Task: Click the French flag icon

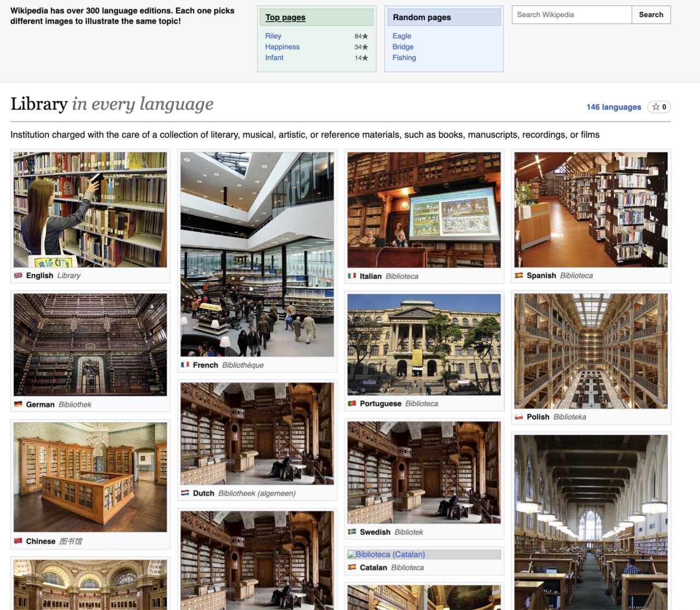Action: [185, 365]
